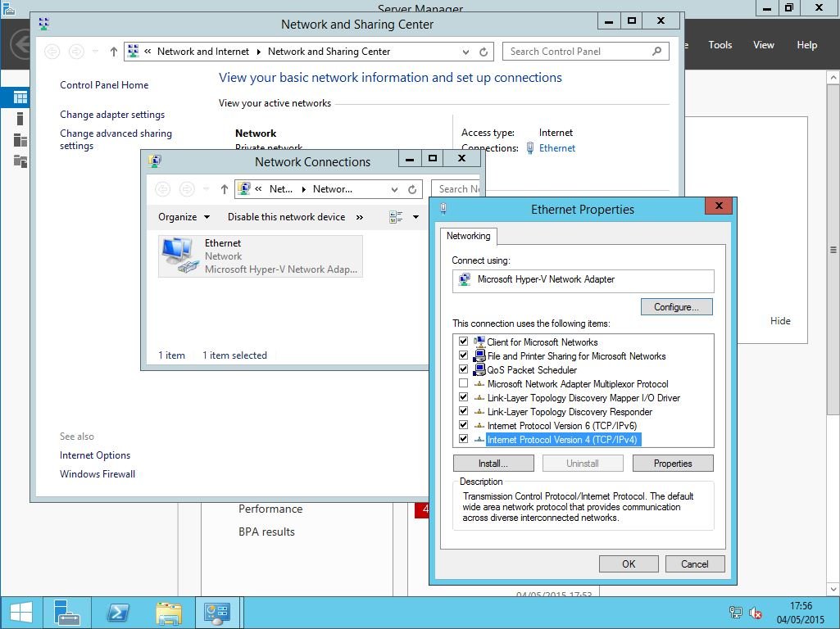Screen dimensions: 840x629
Task: Go to Control Panel Home
Action: [104, 84]
